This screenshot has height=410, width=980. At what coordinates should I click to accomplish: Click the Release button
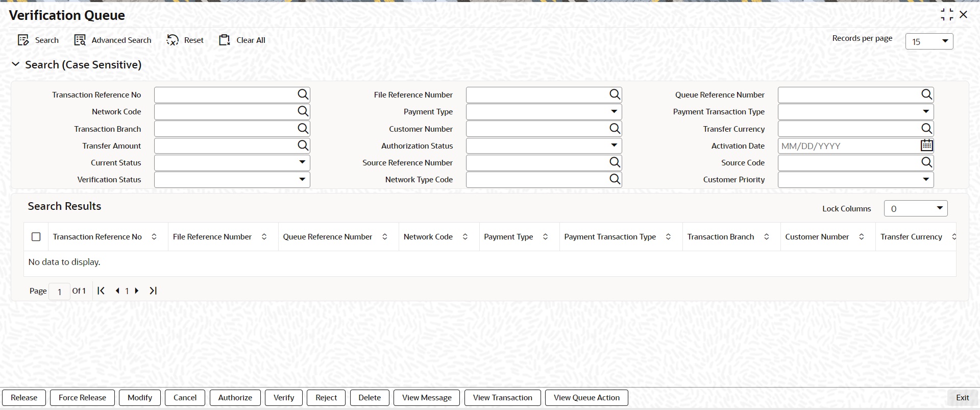tap(24, 398)
